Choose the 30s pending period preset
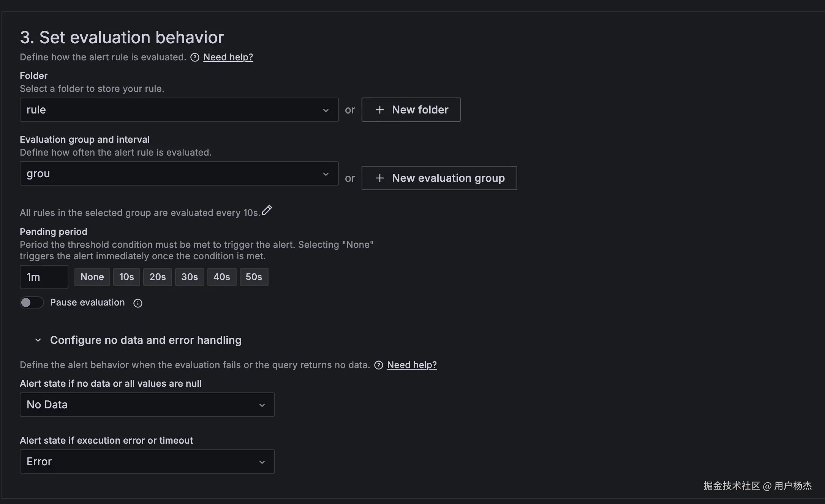Screen dimensions: 825x504 (190, 277)
